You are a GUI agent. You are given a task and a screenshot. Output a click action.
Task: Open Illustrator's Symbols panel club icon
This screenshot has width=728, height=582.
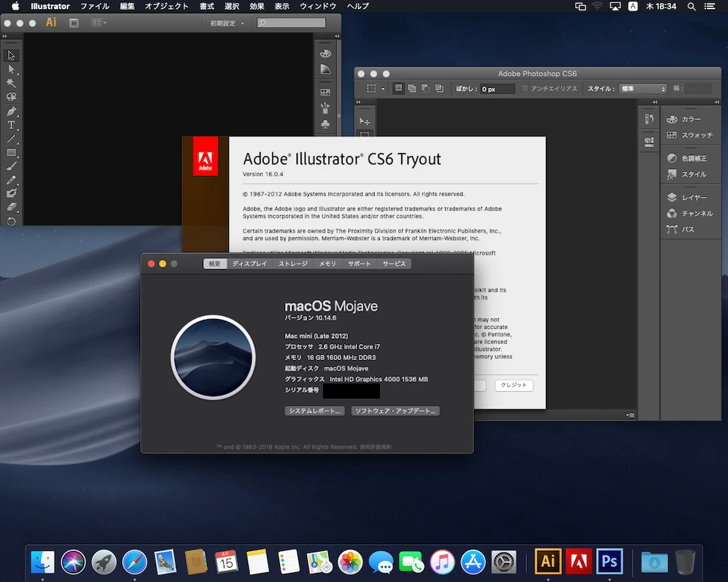click(x=325, y=124)
